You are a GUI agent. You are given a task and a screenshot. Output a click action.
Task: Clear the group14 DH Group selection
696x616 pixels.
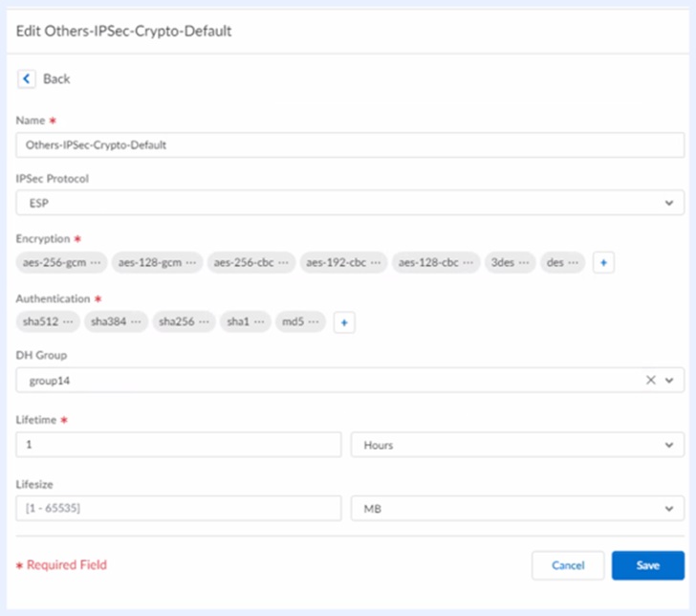point(651,380)
